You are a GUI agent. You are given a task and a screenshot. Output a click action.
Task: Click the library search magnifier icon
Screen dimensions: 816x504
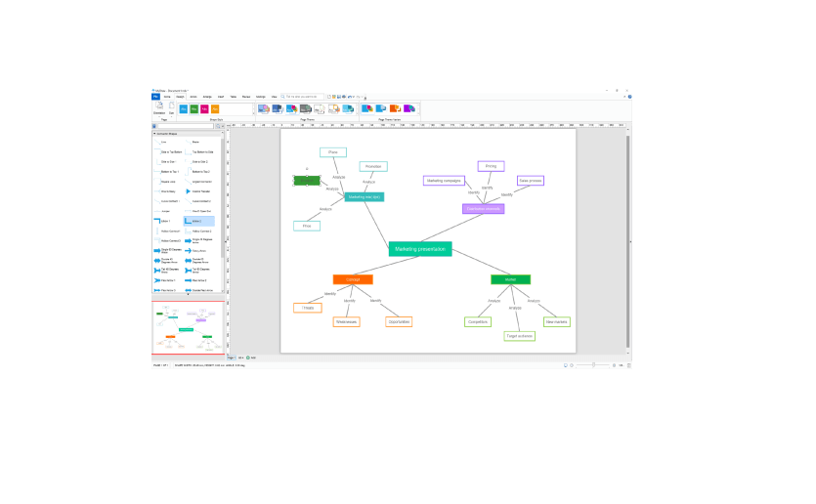coord(218,126)
